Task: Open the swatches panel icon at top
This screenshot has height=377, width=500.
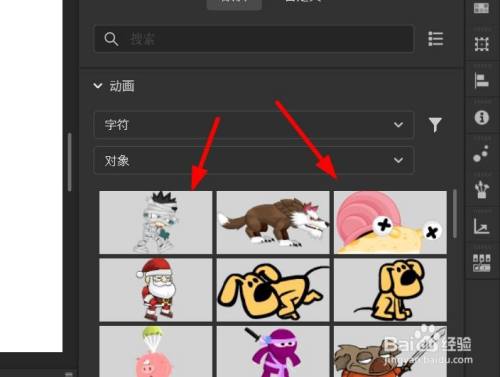Action: pos(482,7)
